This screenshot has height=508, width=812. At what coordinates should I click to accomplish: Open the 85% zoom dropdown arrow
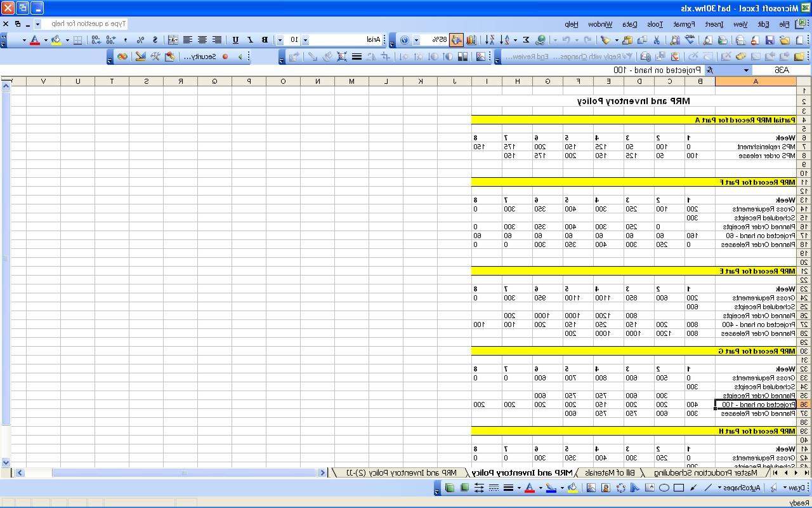point(416,39)
